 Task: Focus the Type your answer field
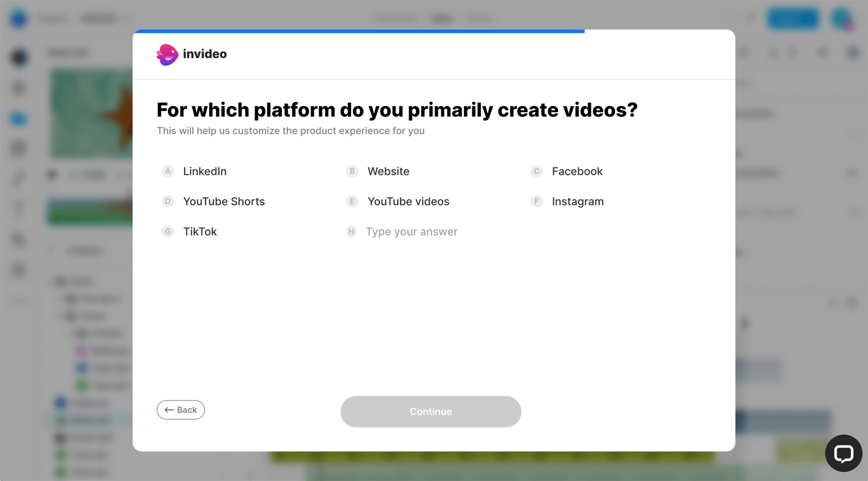click(411, 232)
